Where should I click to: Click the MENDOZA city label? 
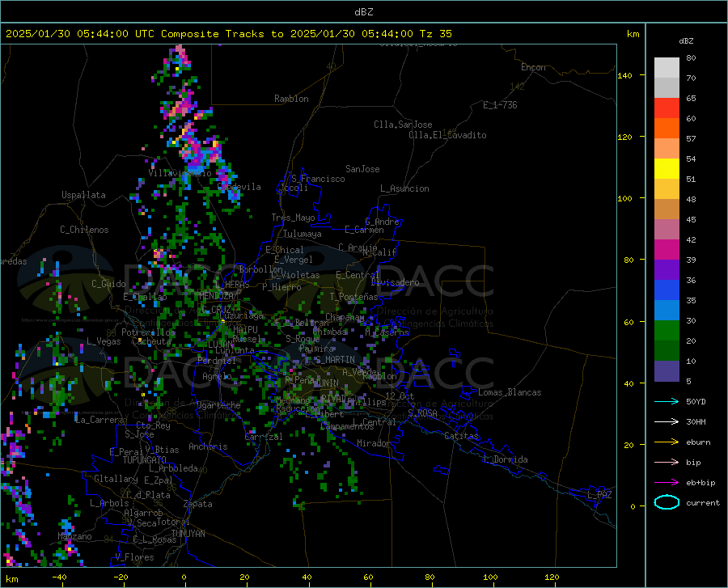[x=216, y=296]
